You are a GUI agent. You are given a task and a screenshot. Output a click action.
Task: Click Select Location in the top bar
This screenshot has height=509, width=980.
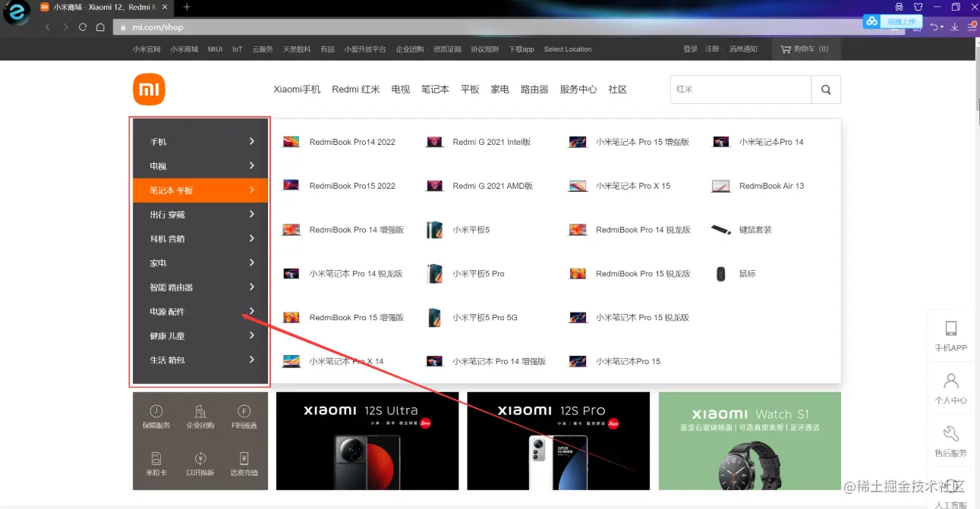(x=568, y=49)
